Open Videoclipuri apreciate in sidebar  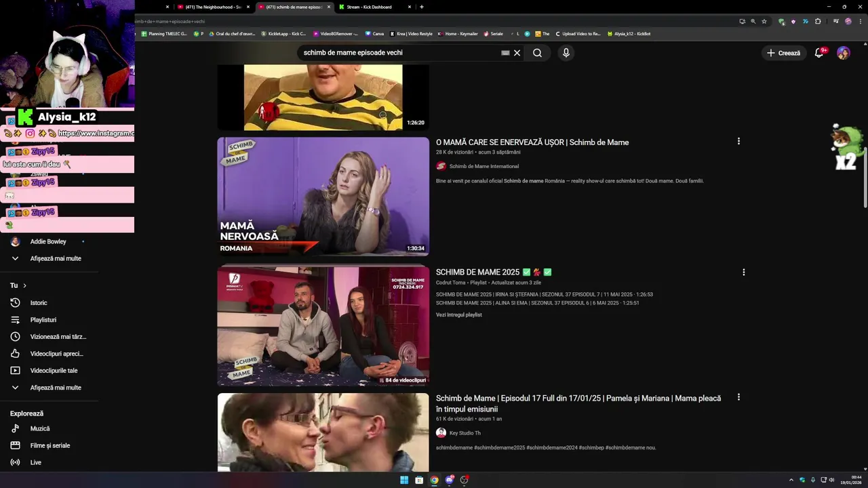(49, 354)
